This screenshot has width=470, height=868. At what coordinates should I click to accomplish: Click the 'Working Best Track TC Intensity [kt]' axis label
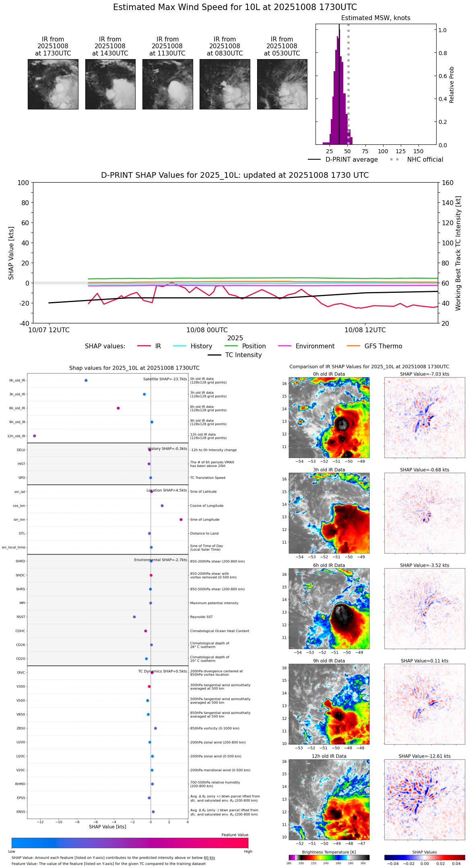458,253
